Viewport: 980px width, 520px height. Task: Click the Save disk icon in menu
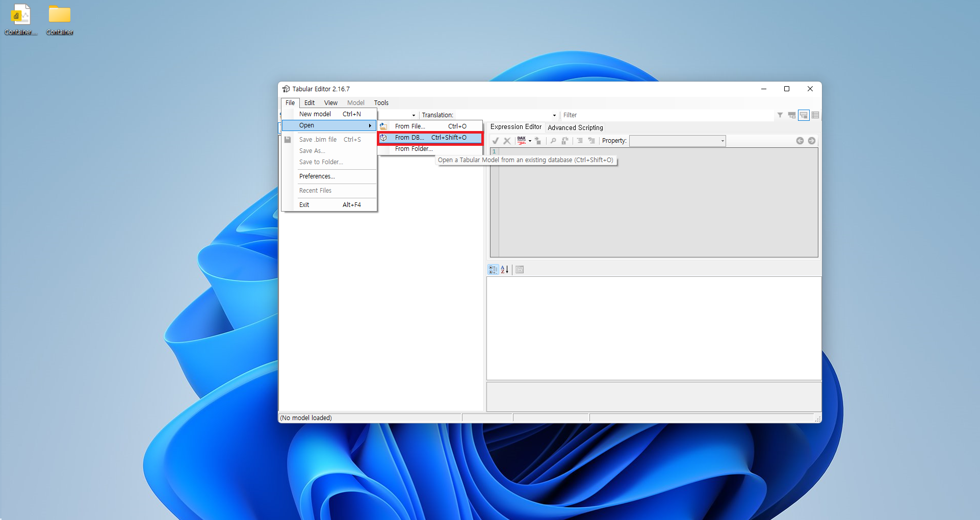click(288, 139)
